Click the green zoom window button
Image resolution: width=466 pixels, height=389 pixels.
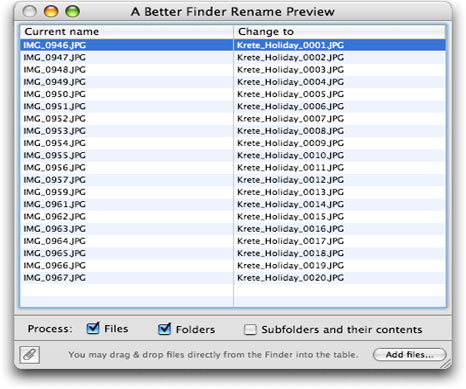pos(72,12)
